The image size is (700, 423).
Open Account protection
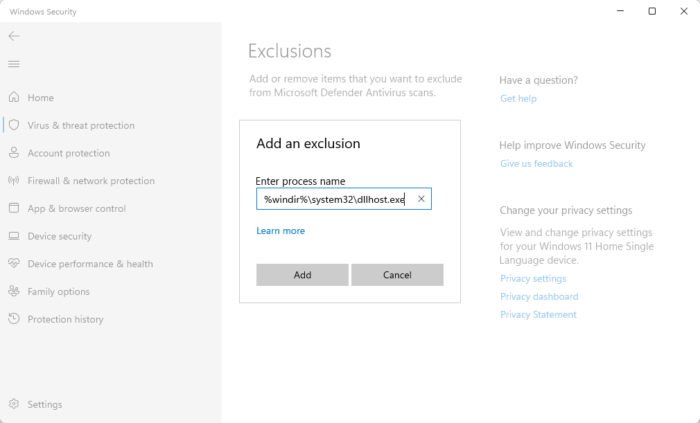click(69, 153)
